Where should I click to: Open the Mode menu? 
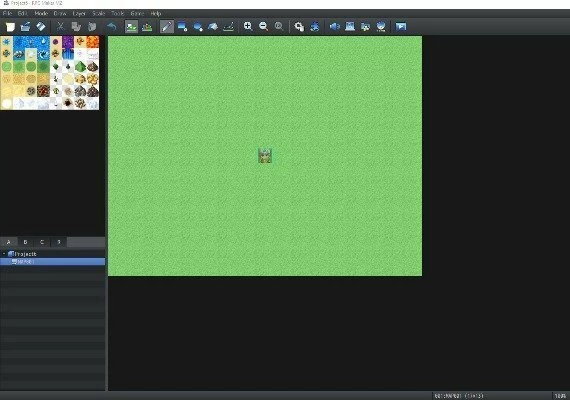(41, 13)
